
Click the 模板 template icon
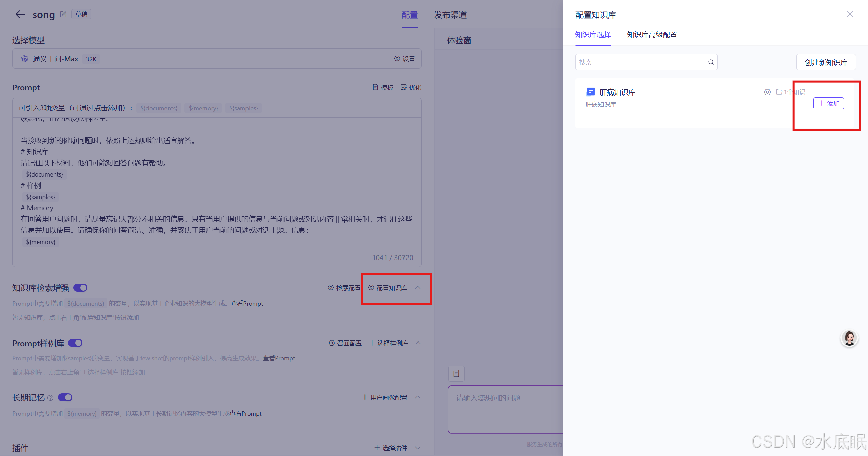(x=375, y=87)
